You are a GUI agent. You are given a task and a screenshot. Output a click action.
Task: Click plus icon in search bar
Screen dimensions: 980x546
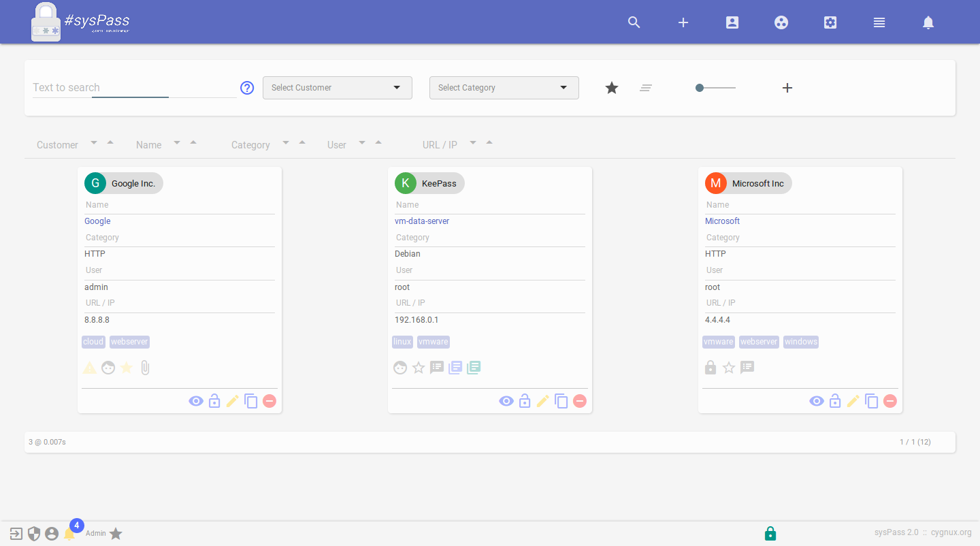point(787,88)
